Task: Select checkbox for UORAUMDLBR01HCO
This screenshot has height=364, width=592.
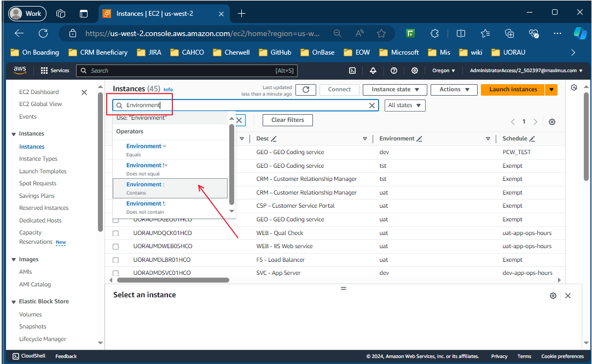Action: tap(116, 260)
